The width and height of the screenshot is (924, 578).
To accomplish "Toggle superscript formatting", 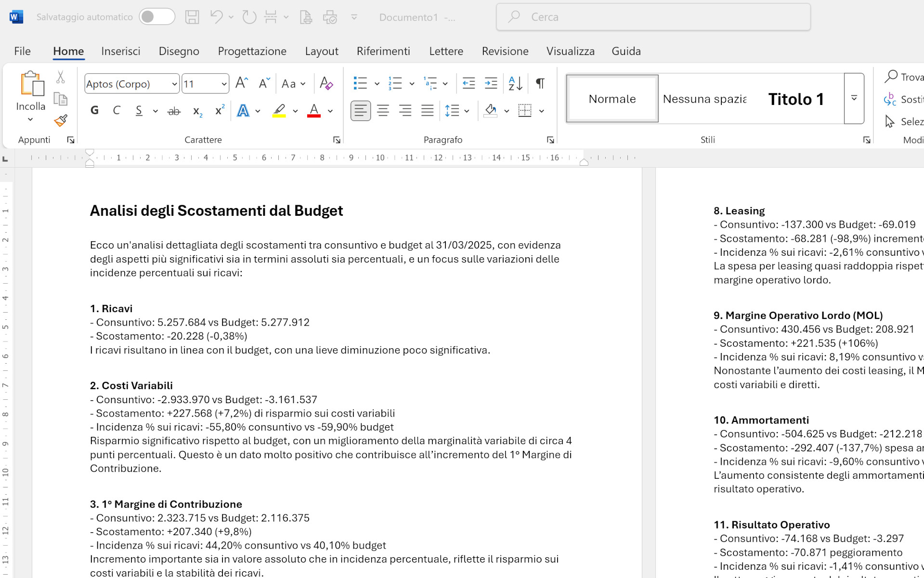I will click(220, 110).
